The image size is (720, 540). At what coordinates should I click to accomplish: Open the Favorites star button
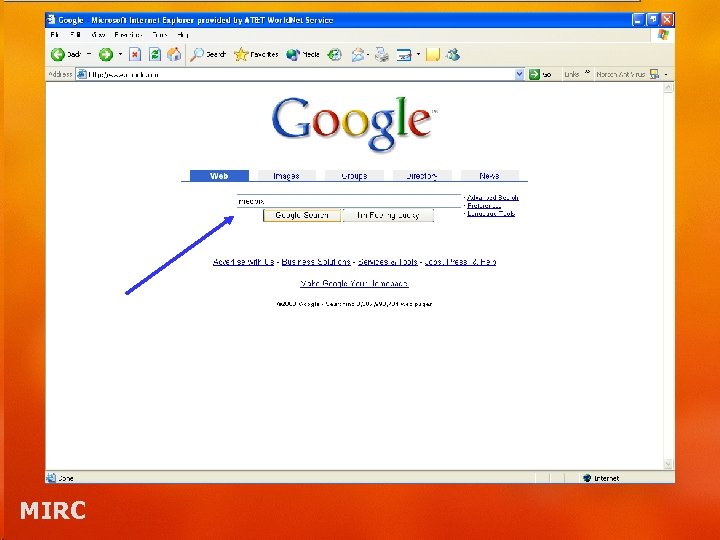click(x=256, y=55)
